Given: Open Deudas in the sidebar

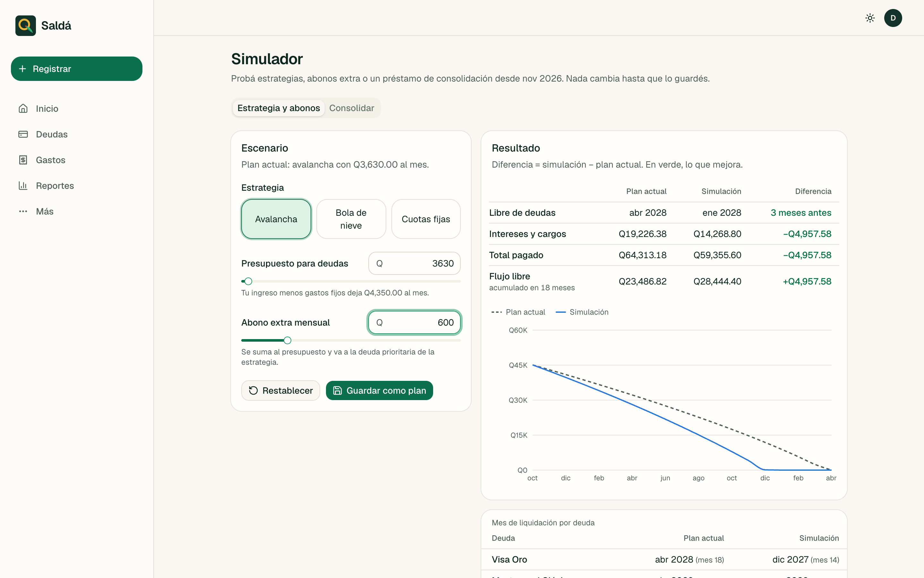Looking at the screenshot, I should coord(76,134).
